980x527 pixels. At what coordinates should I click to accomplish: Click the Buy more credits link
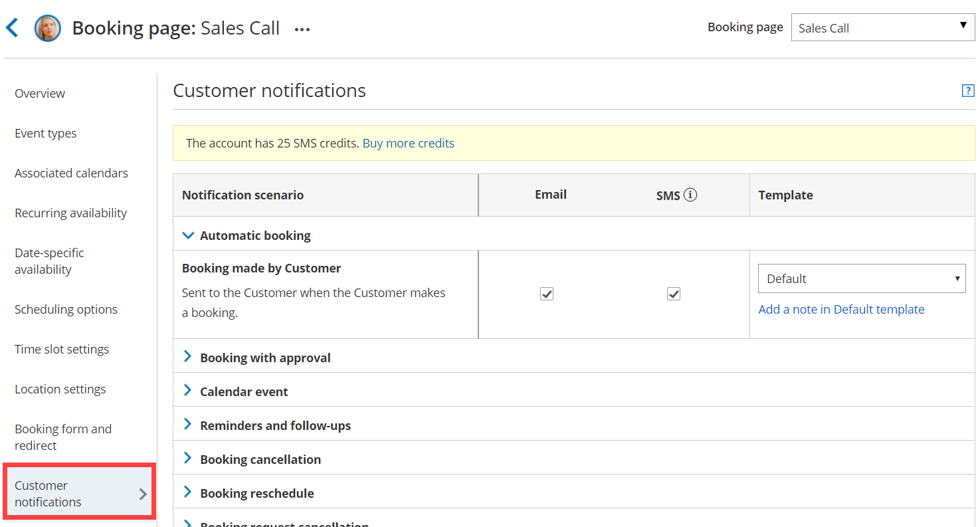pyautogui.click(x=408, y=144)
